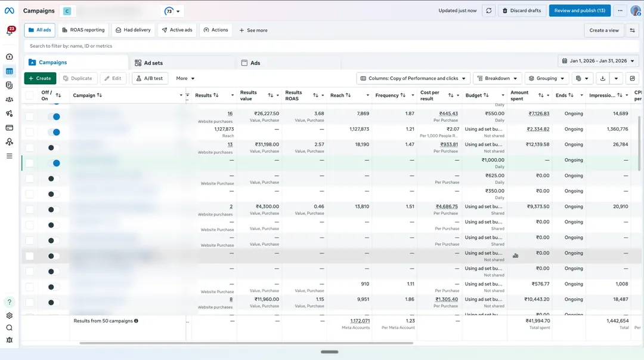Open Columns: Copy of Performance and clicks dropdown
This screenshot has height=360, width=644.
click(x=413, y=79)
